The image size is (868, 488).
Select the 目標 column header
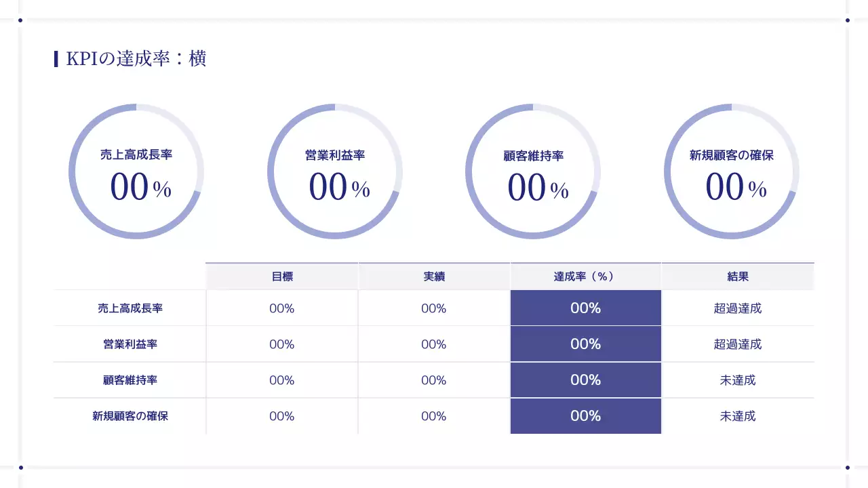pyautogui.click(x=282, y=277)
